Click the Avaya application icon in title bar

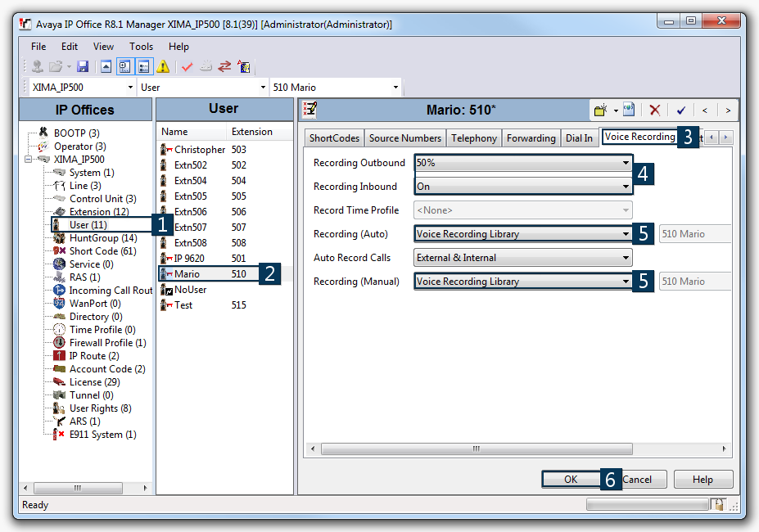pos(25,24)
